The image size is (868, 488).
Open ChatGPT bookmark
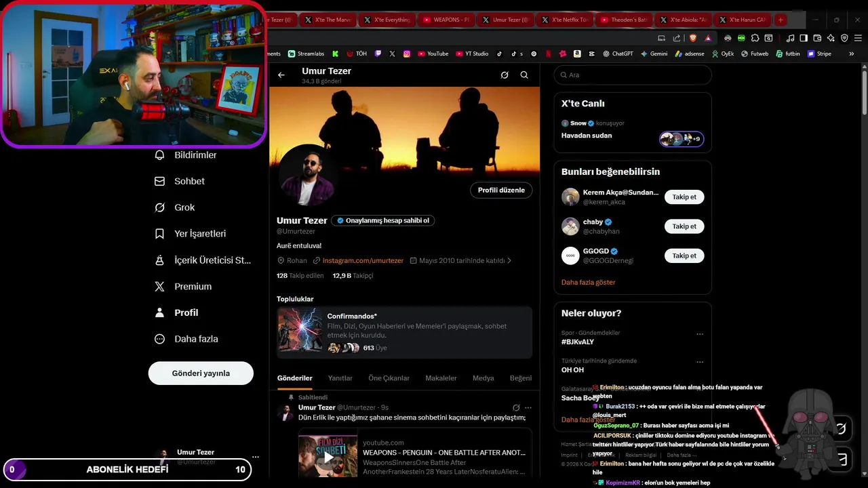[x=618, y=54]
